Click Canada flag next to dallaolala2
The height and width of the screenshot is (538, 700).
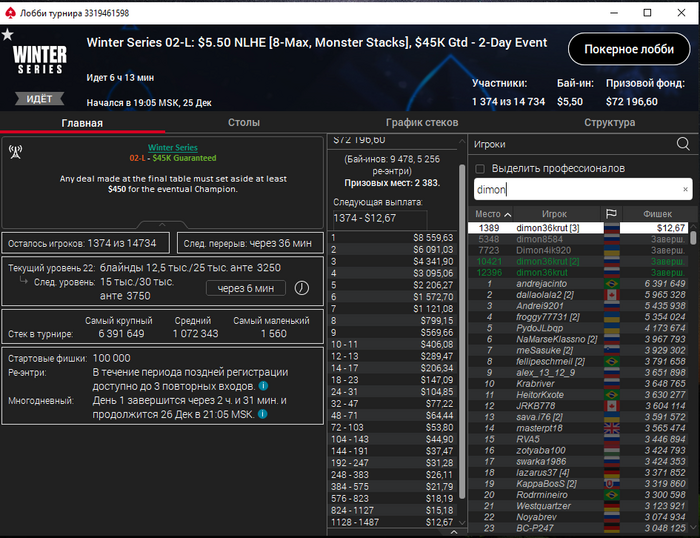point(611,295)
